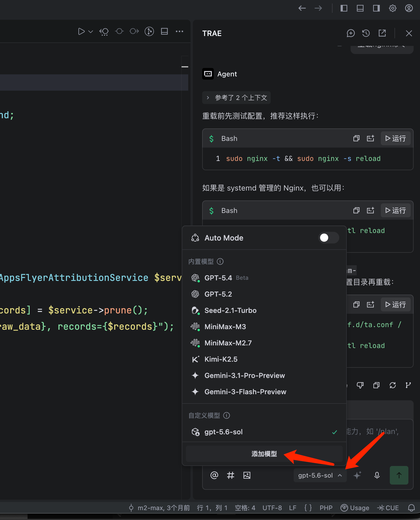Open the user account profile icon
This screenshot has width=420, height=520.
point(409,8)
